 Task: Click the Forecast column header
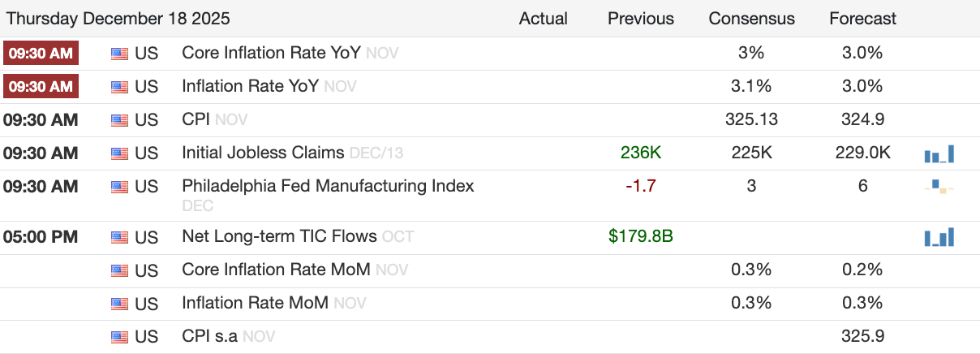(862, 19)
